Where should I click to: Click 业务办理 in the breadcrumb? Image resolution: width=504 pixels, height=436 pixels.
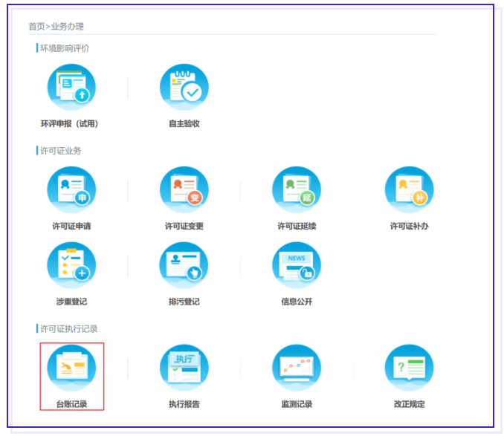pyautogui.click(x=67, y=27)
